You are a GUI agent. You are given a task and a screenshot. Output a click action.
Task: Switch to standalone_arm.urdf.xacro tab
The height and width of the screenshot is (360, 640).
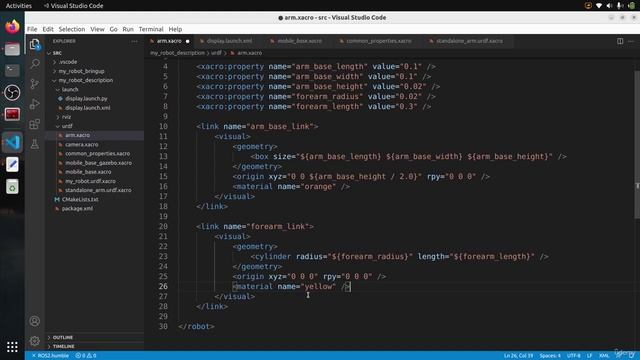[469, 41]
